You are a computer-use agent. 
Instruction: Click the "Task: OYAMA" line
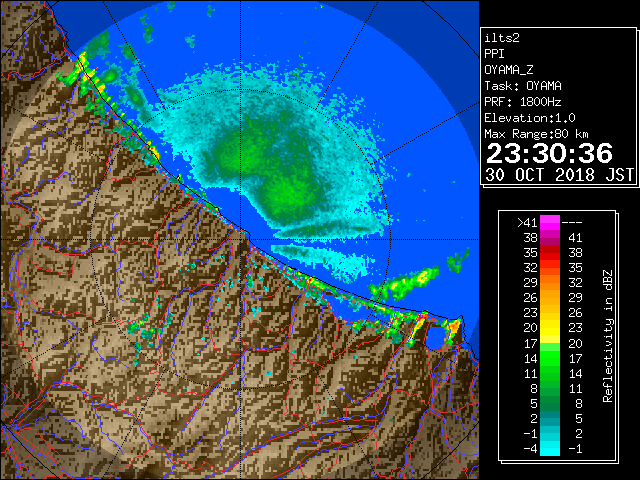tap(523, 86)
